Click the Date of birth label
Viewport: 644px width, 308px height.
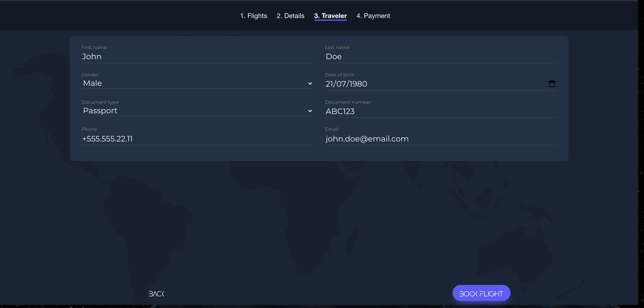(339, 75)
